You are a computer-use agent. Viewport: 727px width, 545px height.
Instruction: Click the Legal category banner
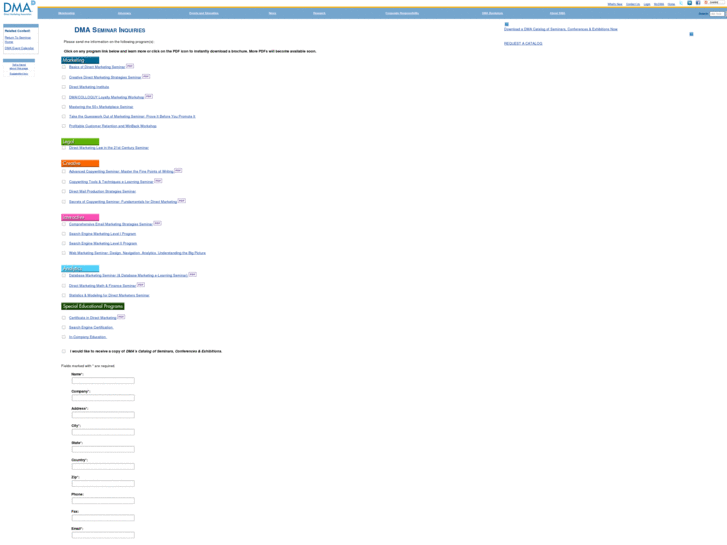pyautogui.click(x=80, y=141)
